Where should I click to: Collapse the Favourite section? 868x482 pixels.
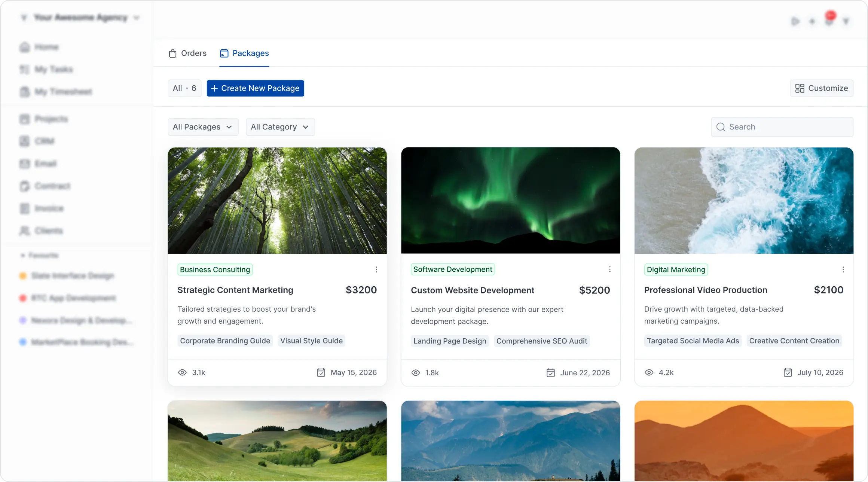pos(39,256)
